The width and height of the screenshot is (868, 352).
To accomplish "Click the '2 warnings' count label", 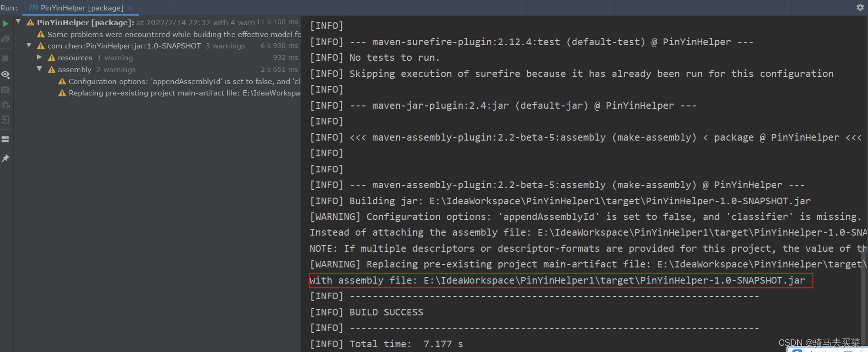I will (116, 69).
